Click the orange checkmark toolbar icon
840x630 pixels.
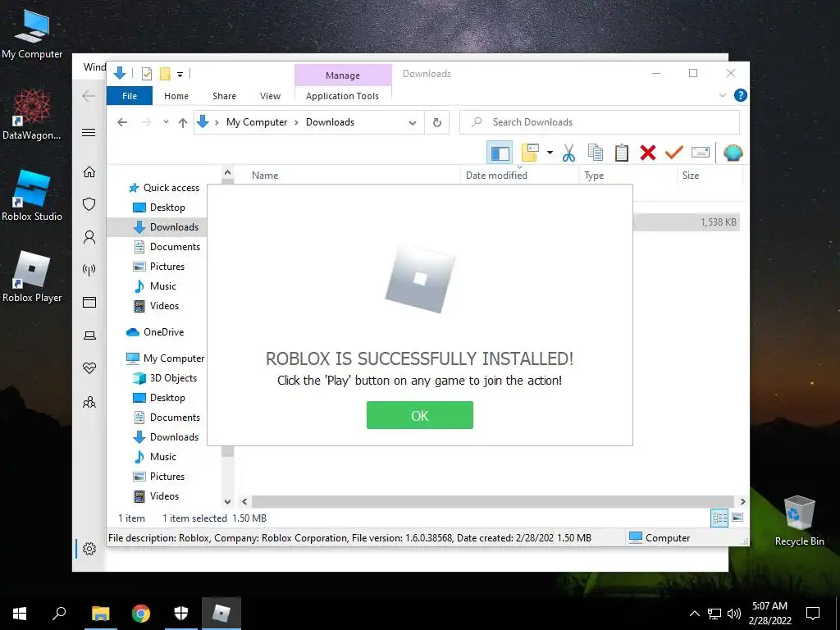point(674,153)
